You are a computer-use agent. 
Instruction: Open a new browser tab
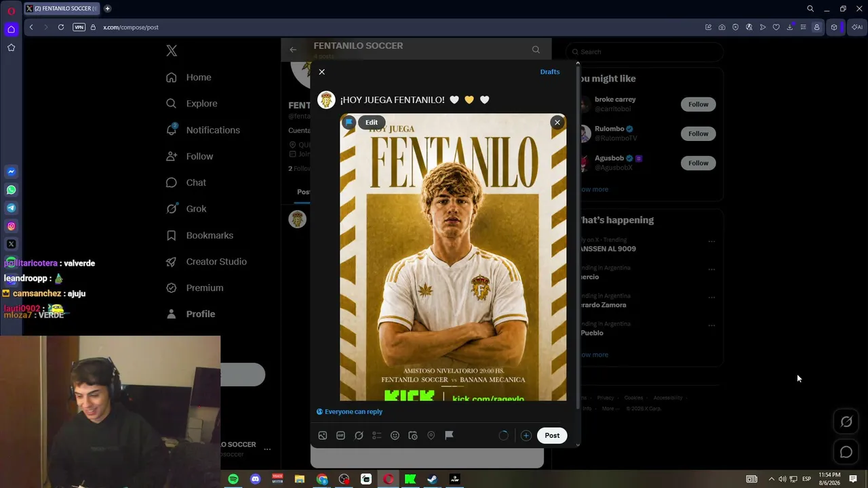coord(108,9)
